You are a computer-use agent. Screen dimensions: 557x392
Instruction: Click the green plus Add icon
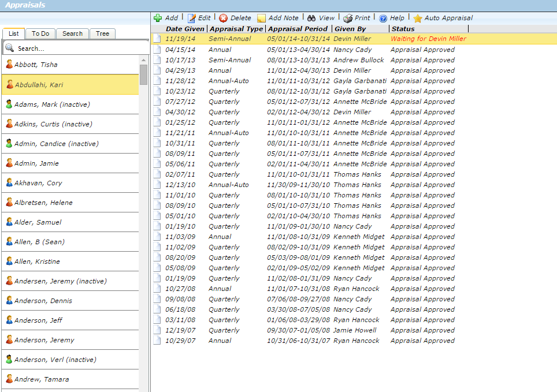tap(158, 18)
